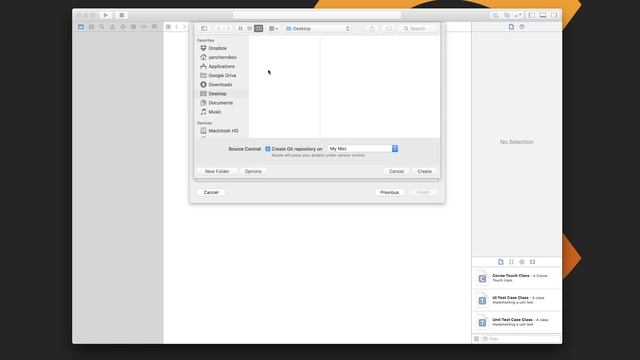Go forward in the save dialog
Viewport: 640px width, 360px height.
click(228, 29)
